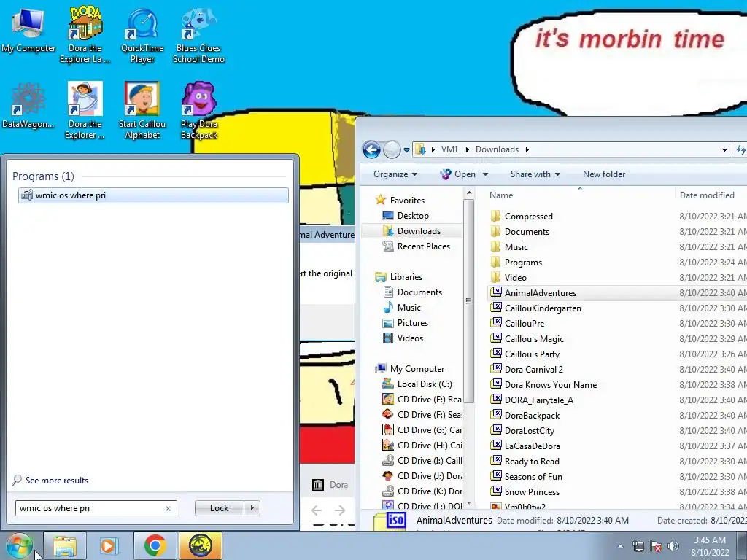This screenshot has width=747, height=560.
Task: Open Local Disk (C:) in navigation pane
Action: click(x=417, y=384)
